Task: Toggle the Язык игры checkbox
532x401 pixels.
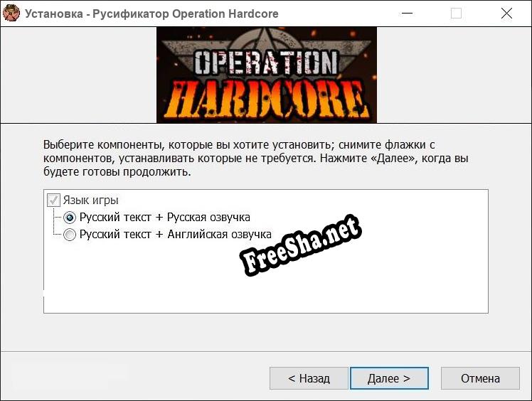Action: pos(53,200)
